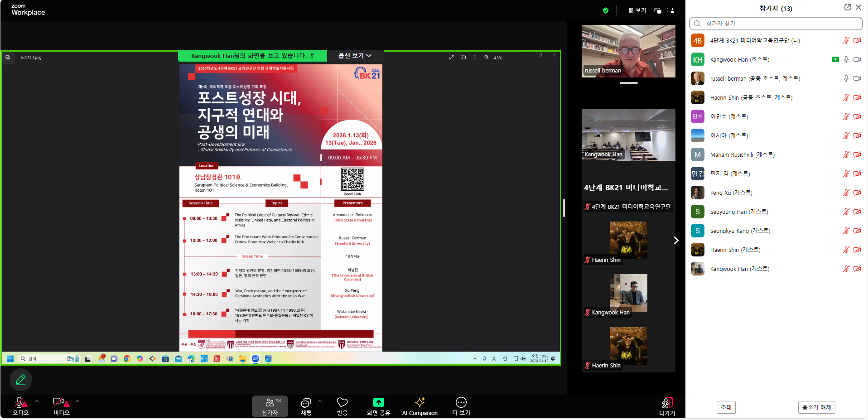
Task: Expand audio settings arrow
Action: point(37,401)
